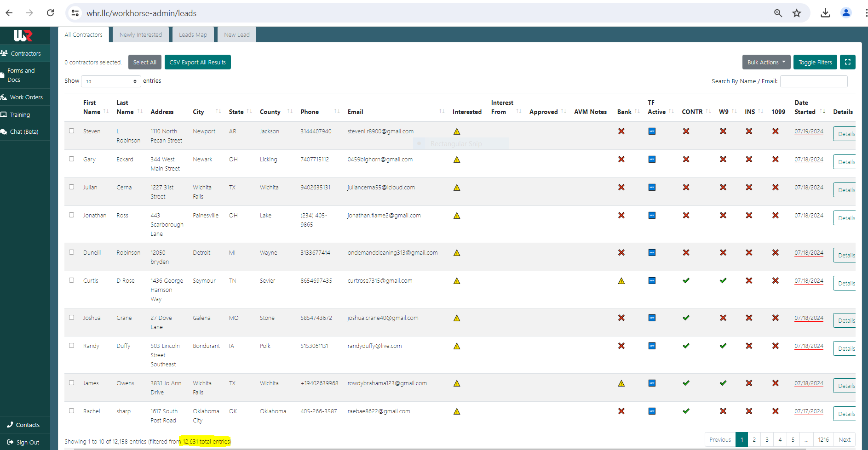Select the checkbox for Gary Eckard
Viewport: 868px width, 450px height.
(x=71, y=159)
